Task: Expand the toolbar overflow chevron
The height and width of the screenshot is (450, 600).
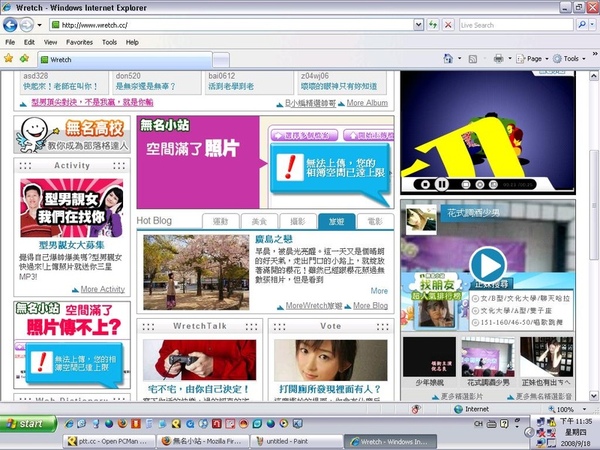Action: [595, 54]
